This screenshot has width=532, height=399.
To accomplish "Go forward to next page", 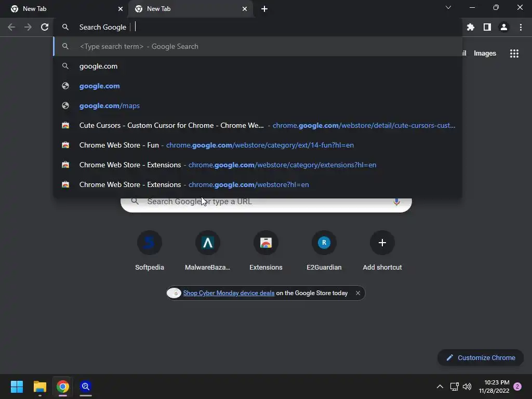I will [x=28, y=27].
